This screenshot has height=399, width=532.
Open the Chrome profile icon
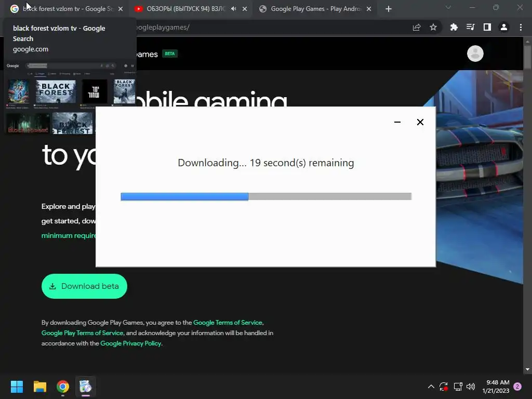click(x=504, y=27)
